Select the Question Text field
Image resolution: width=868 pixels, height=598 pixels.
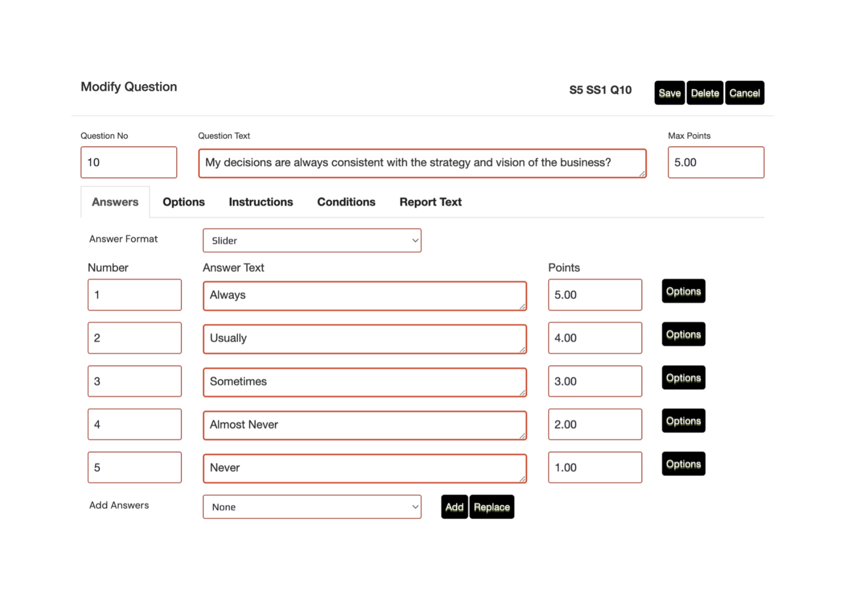(x=422, y=163)
